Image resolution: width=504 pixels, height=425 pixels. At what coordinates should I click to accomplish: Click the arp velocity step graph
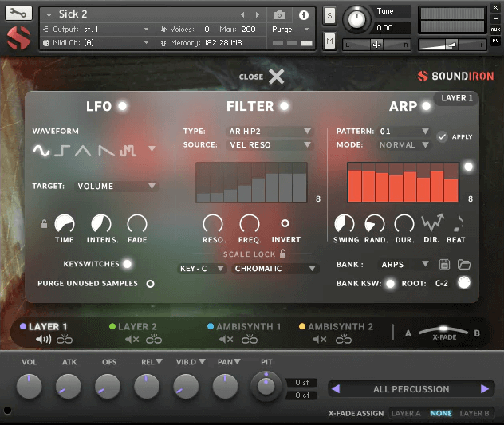coord(404,183)
